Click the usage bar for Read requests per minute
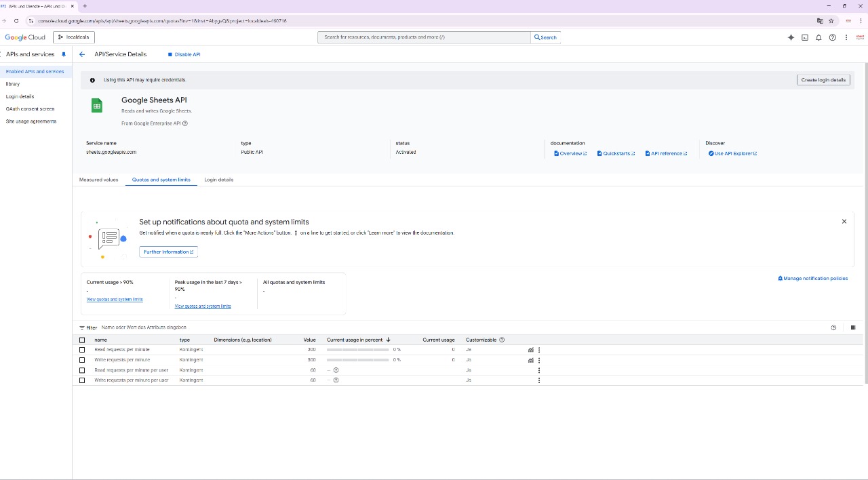Image resolution: width=868 pixels, height=480 pixels. 358,350
